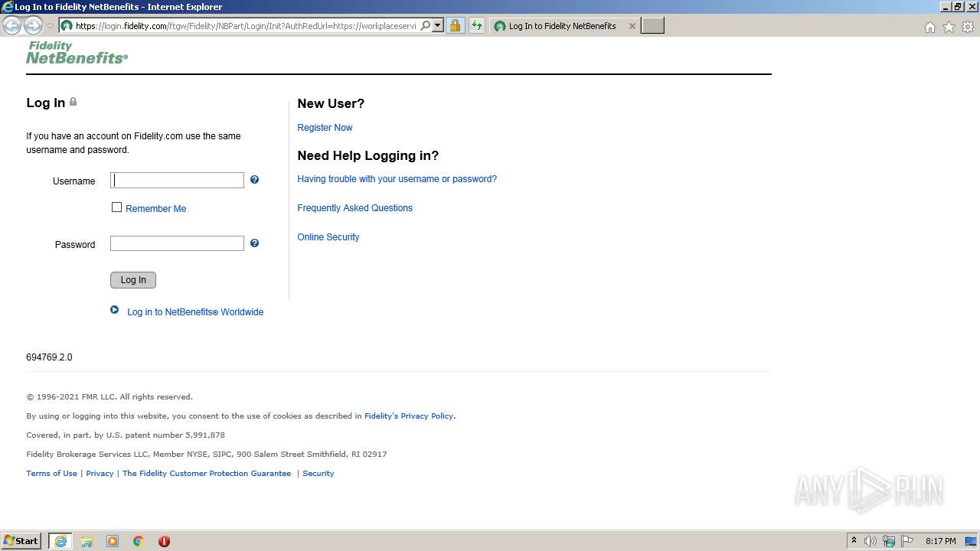980x551 pixels.
Task: Focus the Username input field
Action: (x=177, y=180)
